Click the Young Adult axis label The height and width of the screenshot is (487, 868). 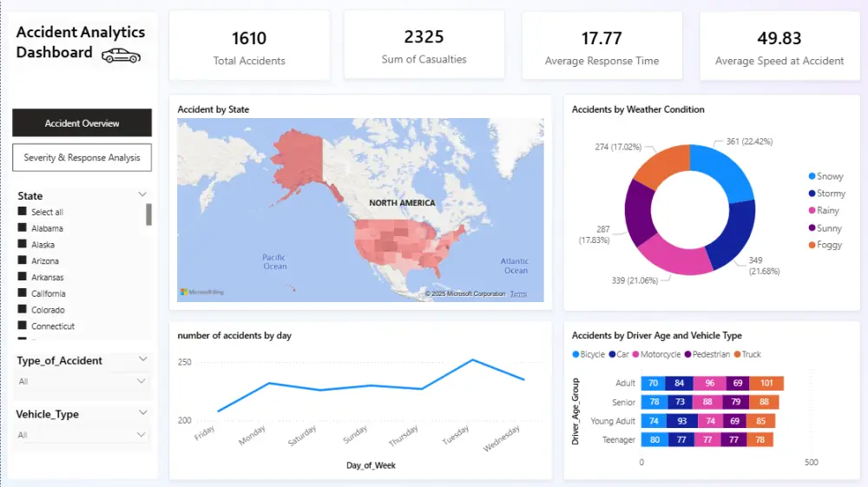pos(613,421)
